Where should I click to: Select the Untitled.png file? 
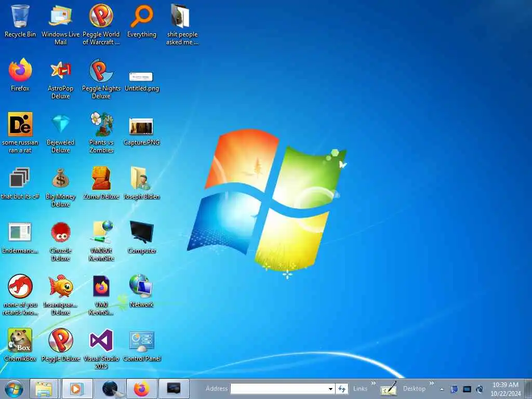tap(142, 81)
